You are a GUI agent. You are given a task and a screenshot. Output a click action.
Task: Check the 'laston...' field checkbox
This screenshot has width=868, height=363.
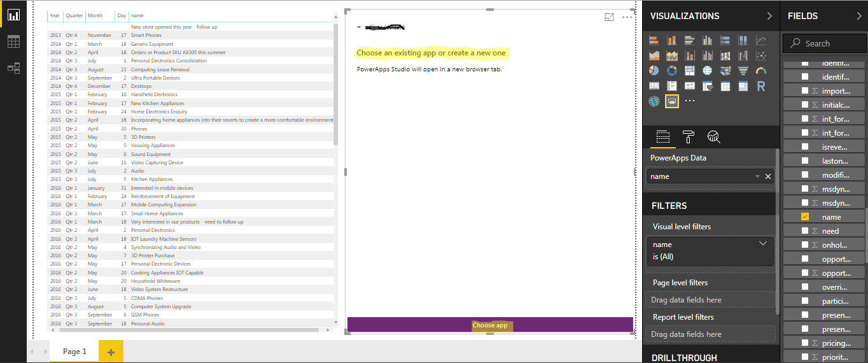click(805, 161)
